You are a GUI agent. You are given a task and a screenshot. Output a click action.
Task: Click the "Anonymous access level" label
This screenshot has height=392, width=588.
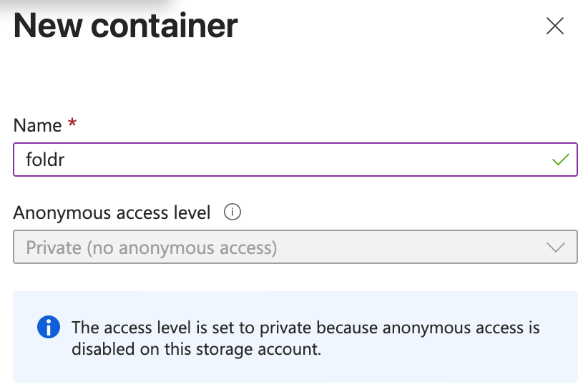pos(112,212)
